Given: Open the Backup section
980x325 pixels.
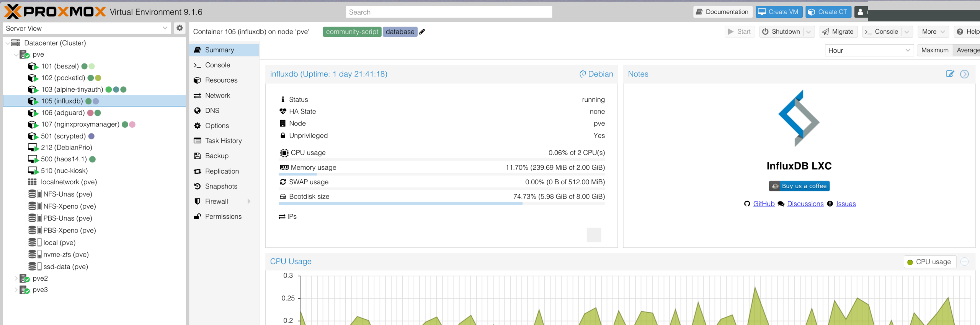Looking at the screenshot, I should point(224,156).
